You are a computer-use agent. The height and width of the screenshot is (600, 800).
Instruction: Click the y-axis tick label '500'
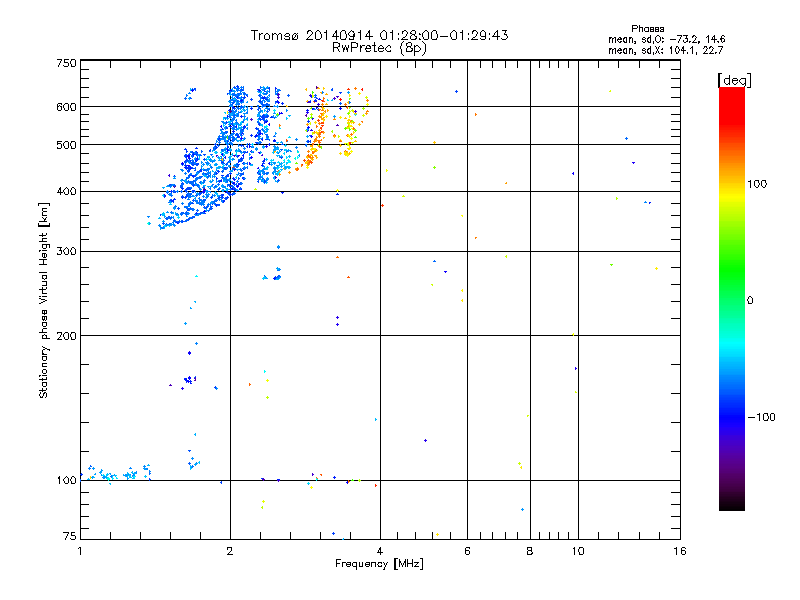tap(66, 145)
